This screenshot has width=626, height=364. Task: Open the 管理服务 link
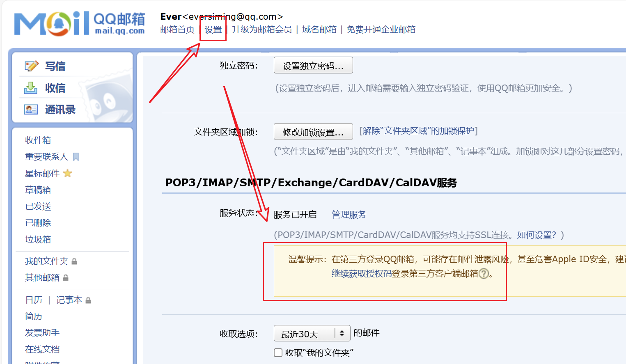coord(349,215)
